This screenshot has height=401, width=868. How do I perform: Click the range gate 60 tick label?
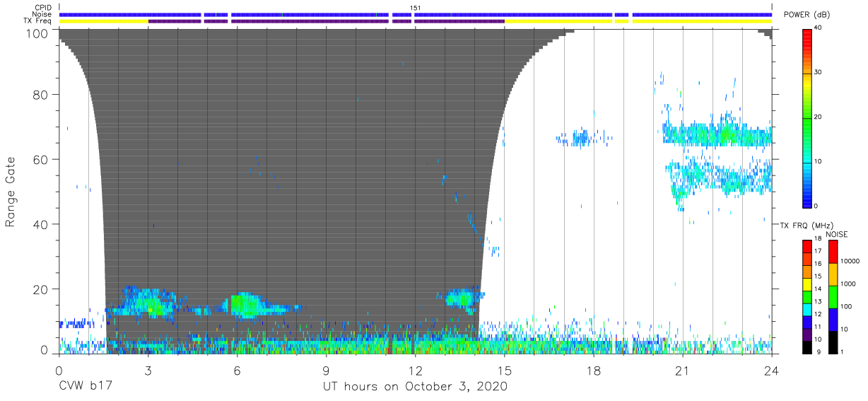pos(40,160)
